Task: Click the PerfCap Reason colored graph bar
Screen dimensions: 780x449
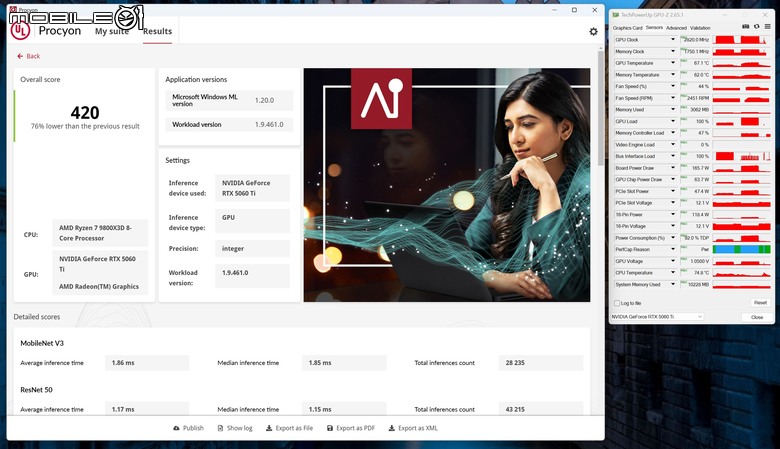Action: click(x=741, y=250)
